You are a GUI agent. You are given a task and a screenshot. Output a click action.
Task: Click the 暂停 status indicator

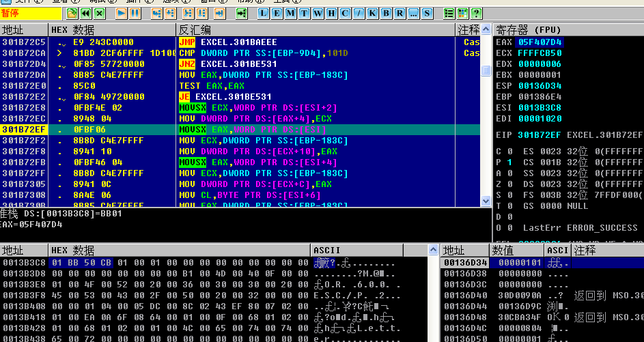[31, 14]
